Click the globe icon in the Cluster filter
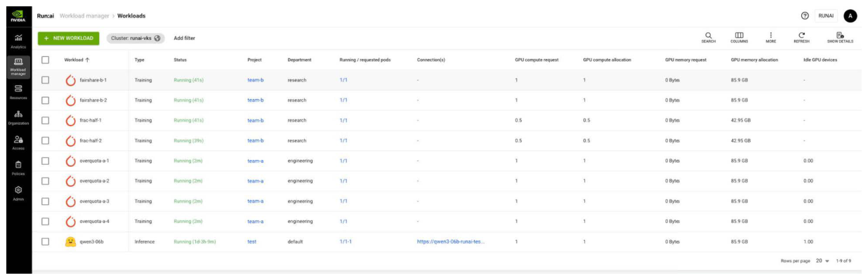Screen dimensions: 868x280 157,38
